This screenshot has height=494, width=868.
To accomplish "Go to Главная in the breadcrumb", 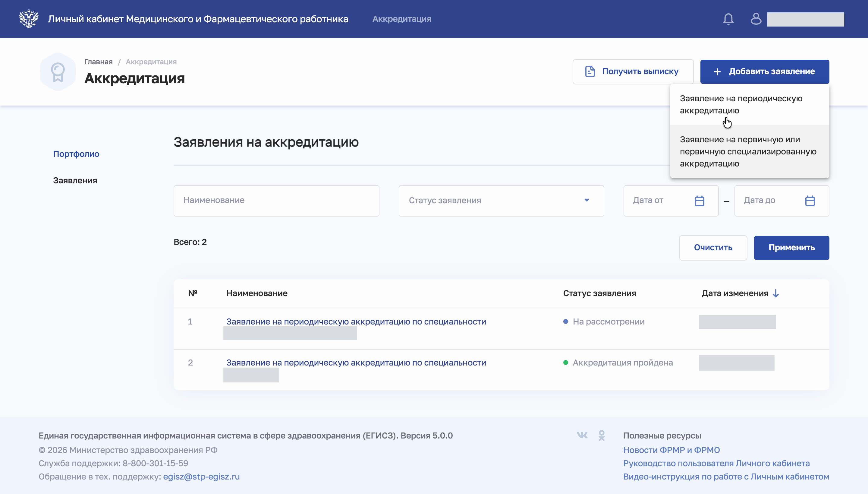I will (98, 62).
